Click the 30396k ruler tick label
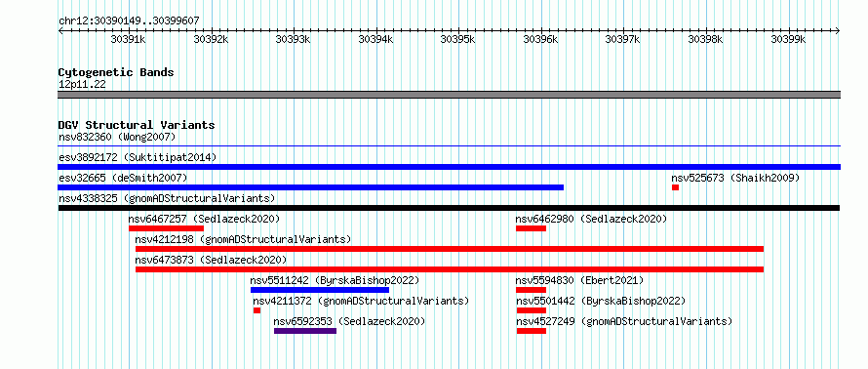This screenshot has height=369, width=868. coord(541,39)
